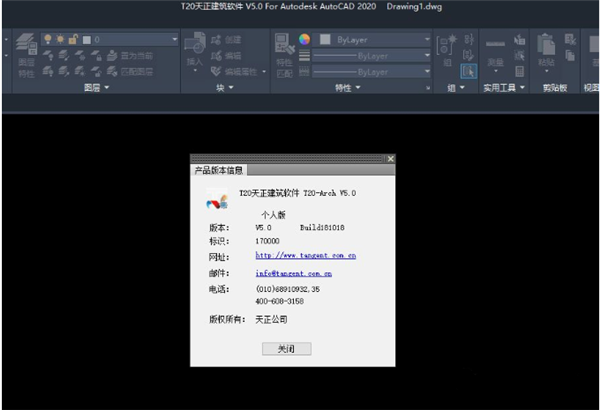Image resolution: width=600 pixels, height=410 pixels.
Task: Click the 剪贴板 panel title
Action: 555,88
